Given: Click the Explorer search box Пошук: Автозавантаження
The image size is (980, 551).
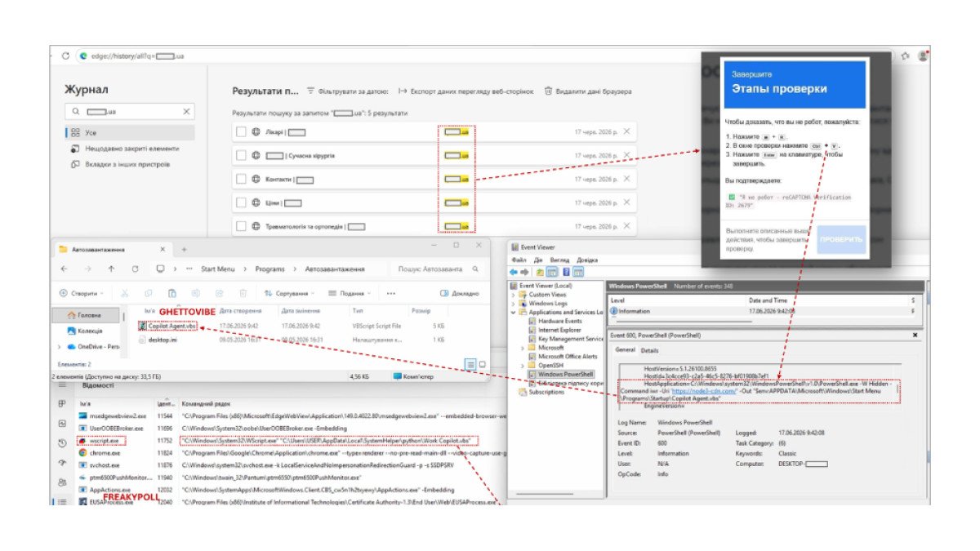Looking at the screenshot, I should 438,269.
